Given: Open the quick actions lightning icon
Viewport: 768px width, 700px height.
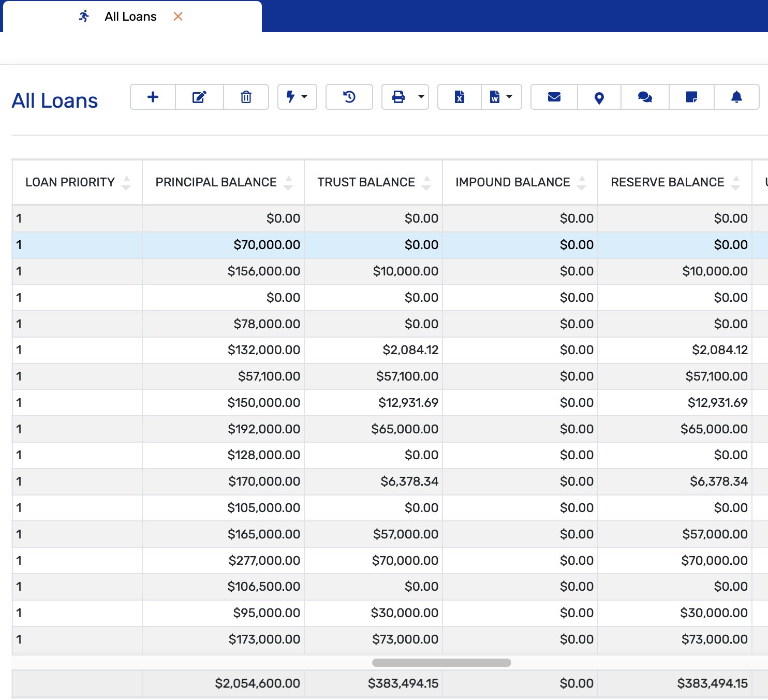Looking at the screenshot, I should [x=290, y=96].
